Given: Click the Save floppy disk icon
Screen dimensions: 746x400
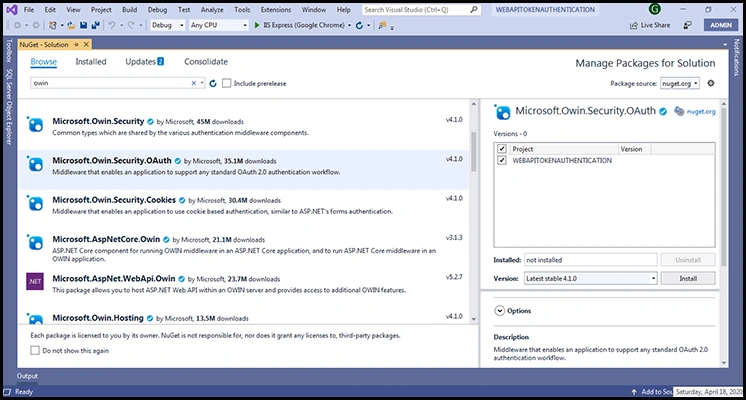Looking at the screenshot, I should coord(83,25).
